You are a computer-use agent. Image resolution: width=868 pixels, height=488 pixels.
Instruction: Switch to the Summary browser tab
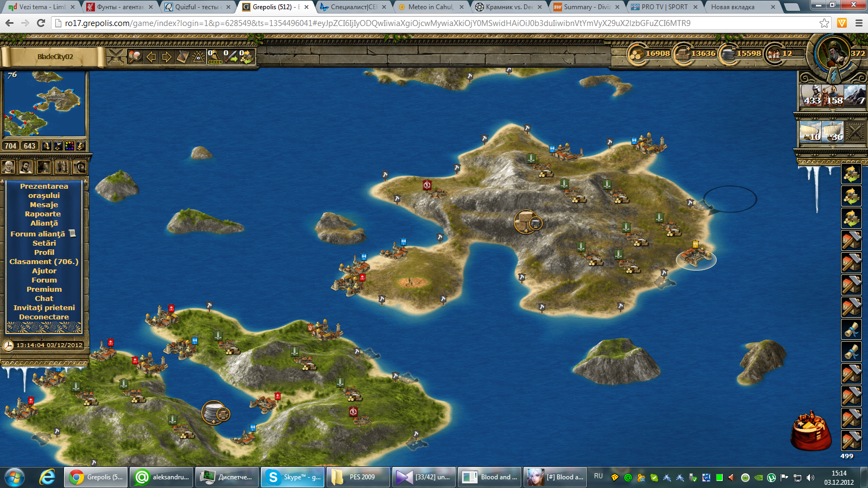tap(586, 7)
